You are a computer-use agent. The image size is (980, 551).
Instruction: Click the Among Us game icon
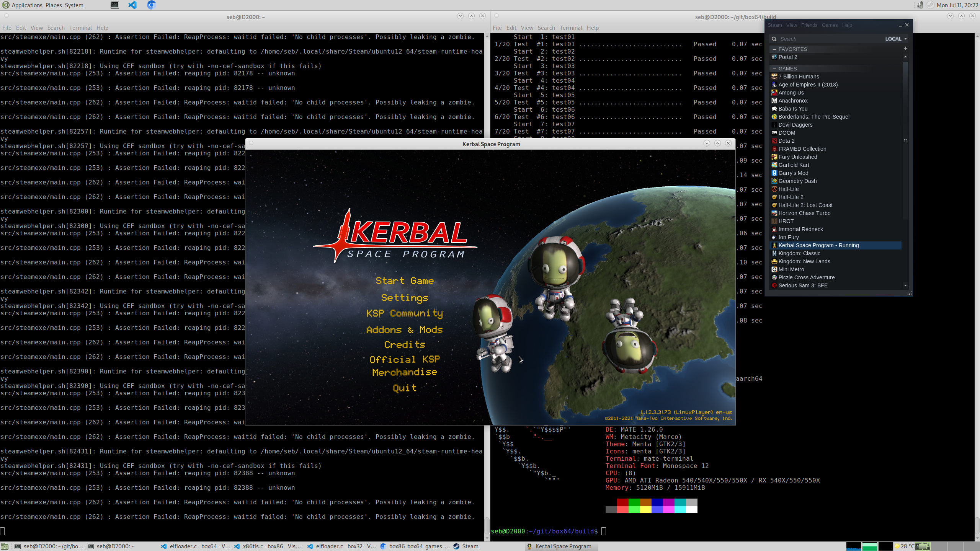coord(774,93)
